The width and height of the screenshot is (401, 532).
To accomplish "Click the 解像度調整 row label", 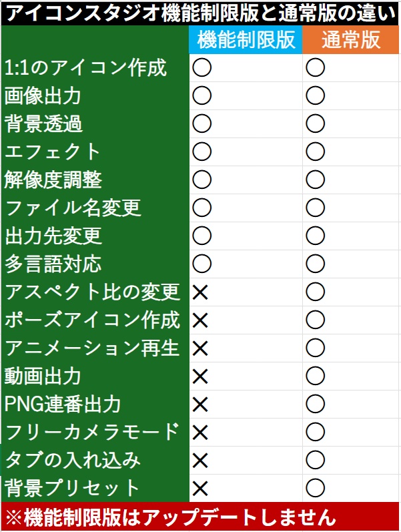I will point(53,180).
